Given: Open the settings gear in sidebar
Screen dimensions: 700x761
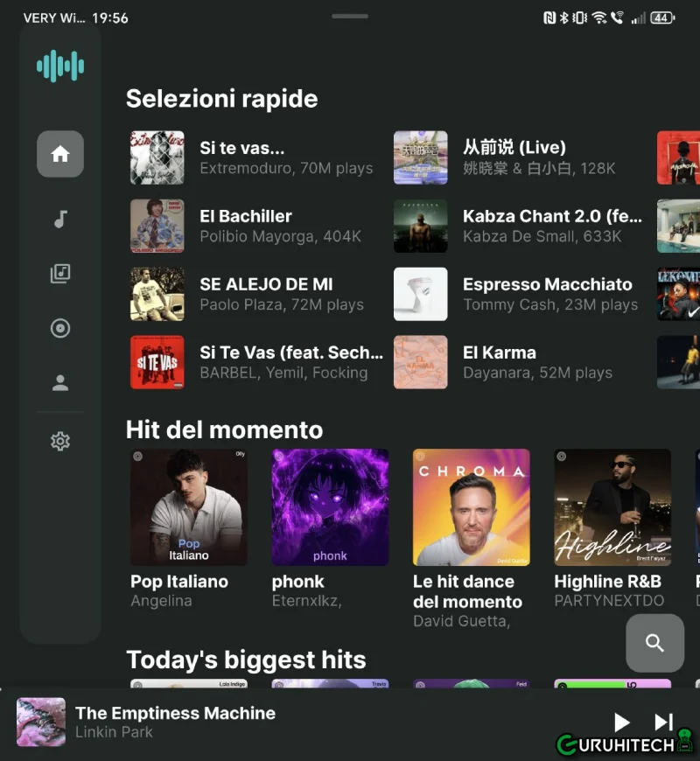Looking at the screenshot, I should click(60, 442).
